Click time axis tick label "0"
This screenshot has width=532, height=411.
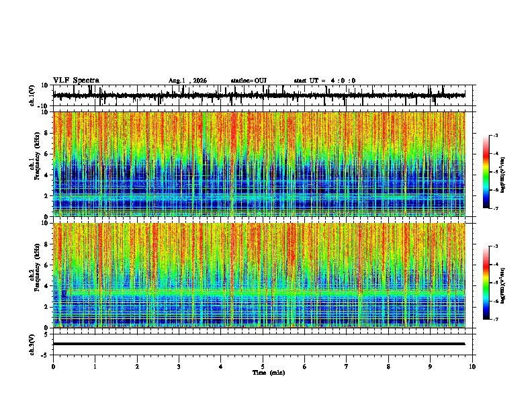point(53,367)
